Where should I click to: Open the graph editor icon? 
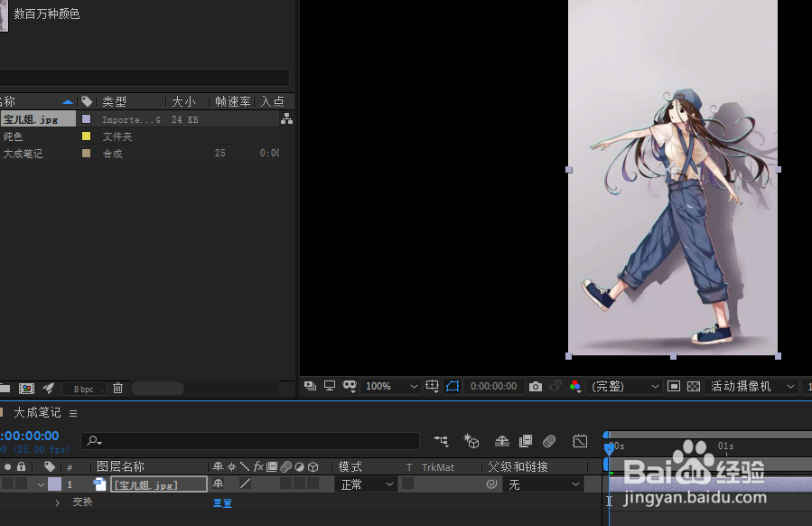tap(580, 441)
